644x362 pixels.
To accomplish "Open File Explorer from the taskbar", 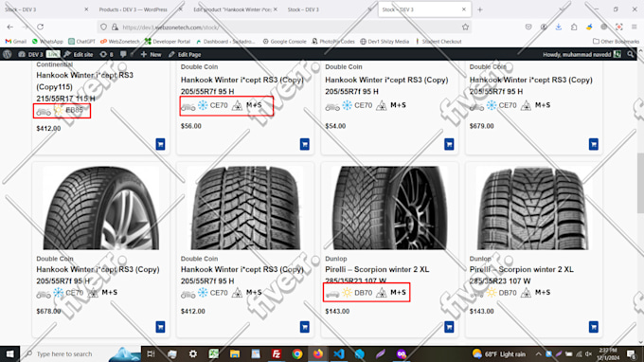I will 235,353.
